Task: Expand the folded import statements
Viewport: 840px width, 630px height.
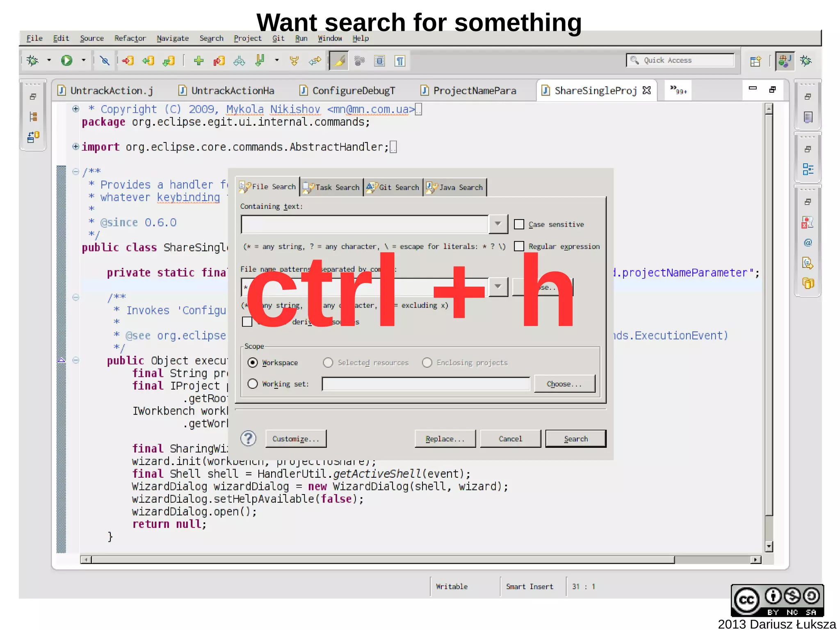Action: point(75,147)
